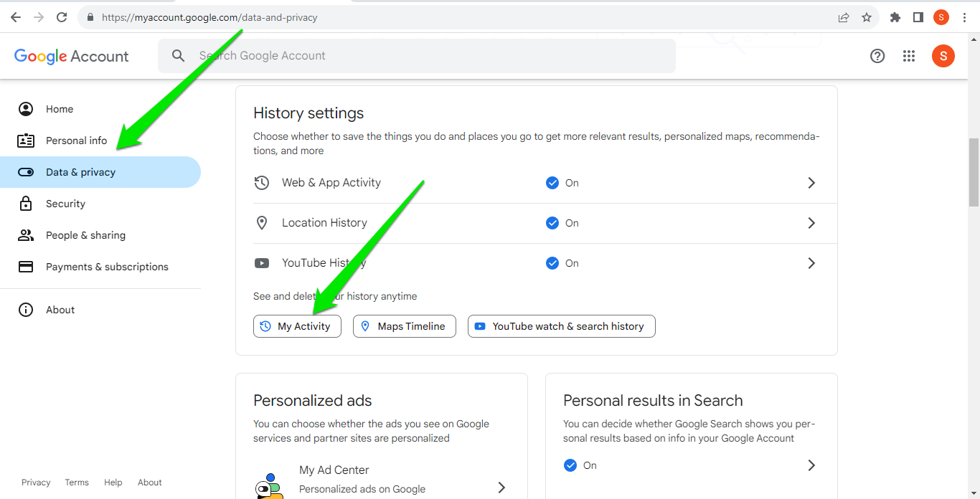Follow the Help footer link

[113, 483]
